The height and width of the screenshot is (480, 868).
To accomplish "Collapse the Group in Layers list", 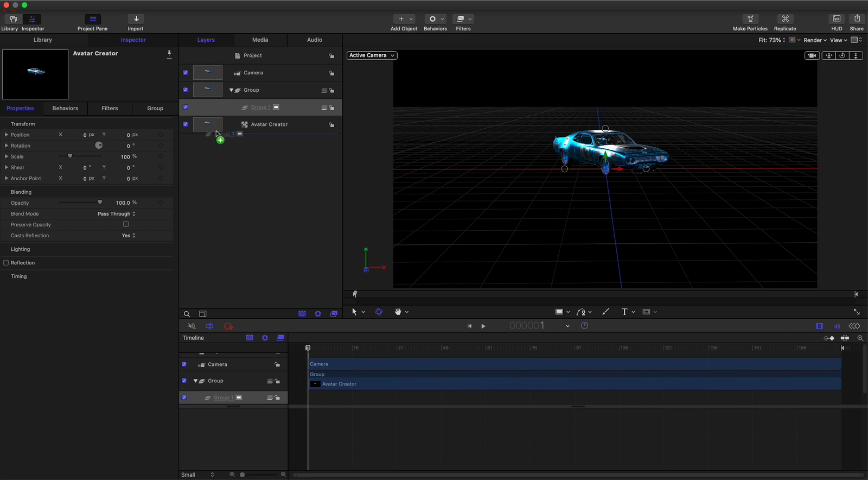I will [231, 90].
